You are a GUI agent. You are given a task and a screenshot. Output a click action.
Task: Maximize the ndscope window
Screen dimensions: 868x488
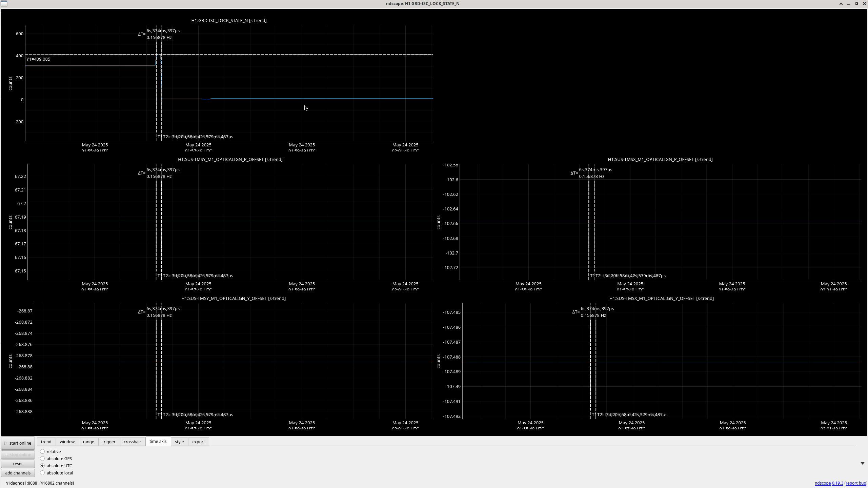coord(856,4)
